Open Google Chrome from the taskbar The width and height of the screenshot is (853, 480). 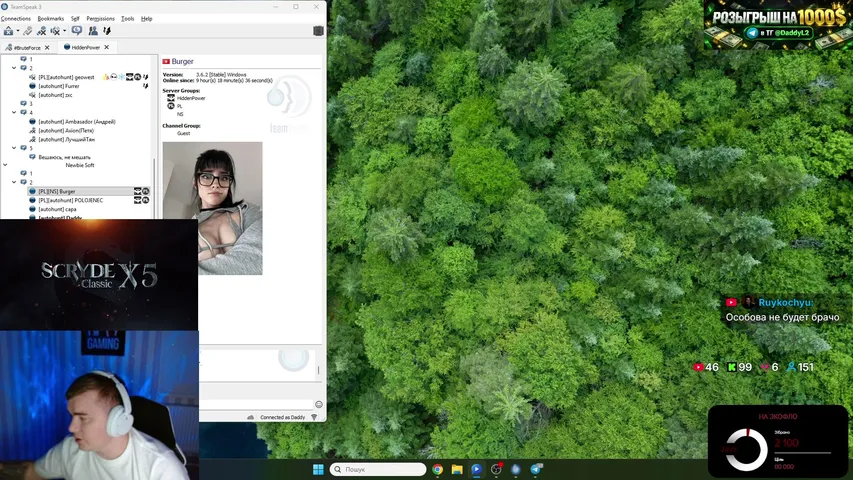point(437,469)
